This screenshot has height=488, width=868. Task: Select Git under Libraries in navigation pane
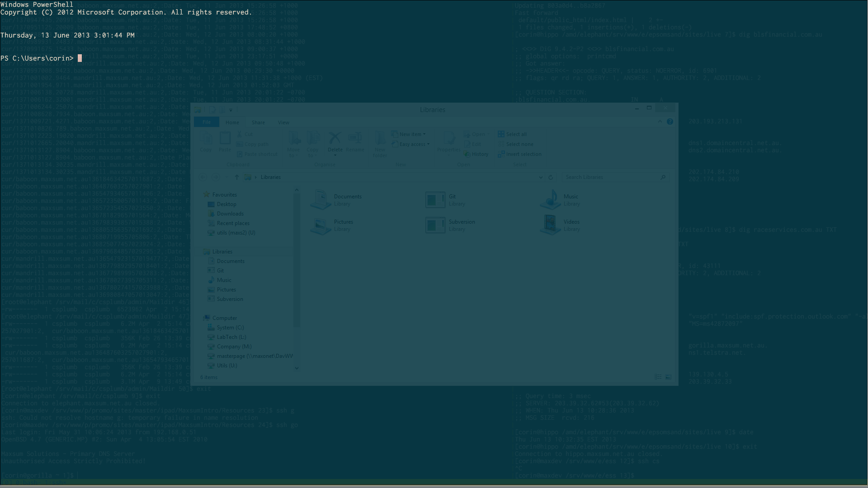tap(216, 271)
